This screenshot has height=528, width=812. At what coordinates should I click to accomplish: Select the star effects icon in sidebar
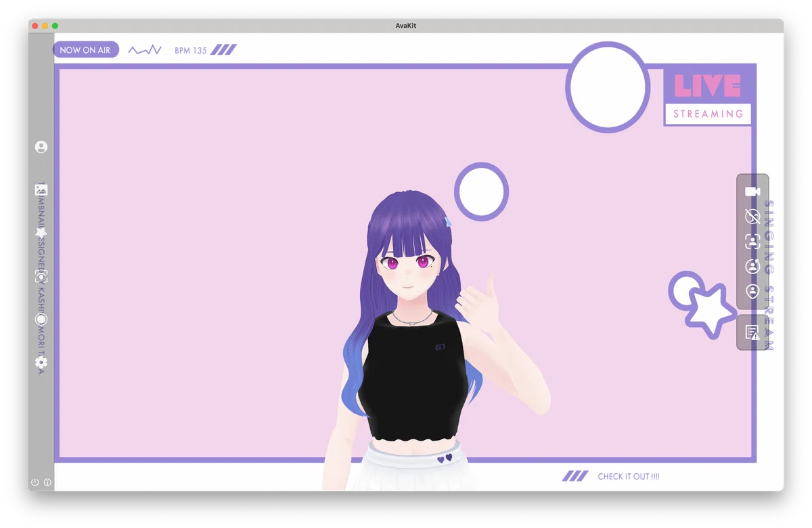(41, 232)
